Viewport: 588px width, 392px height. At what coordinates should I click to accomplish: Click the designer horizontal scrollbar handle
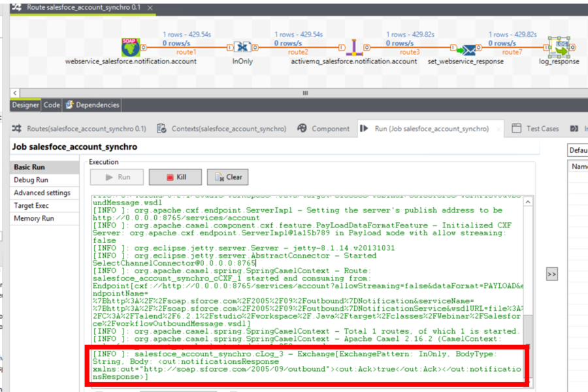click(x=305, y=93)
